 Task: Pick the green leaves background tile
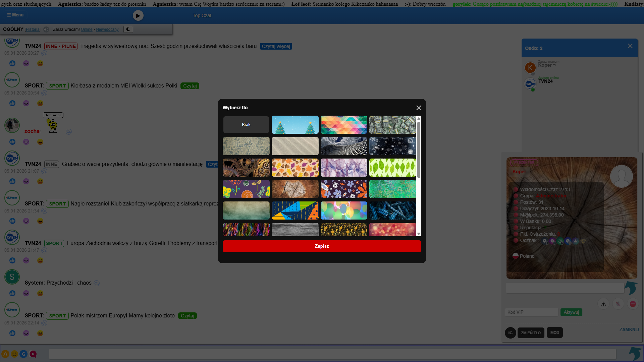392,168
